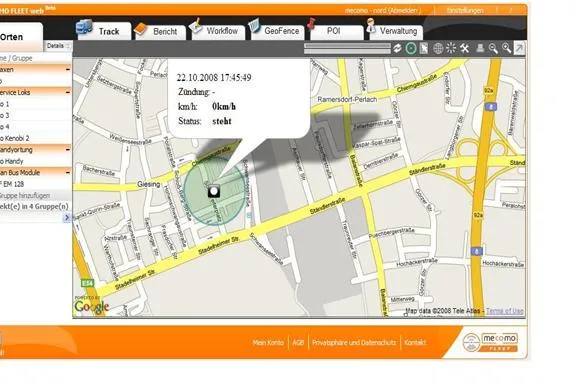Click the printer icon in map toolbar
This screenshot has height=384, width=576.
[480, 48]
